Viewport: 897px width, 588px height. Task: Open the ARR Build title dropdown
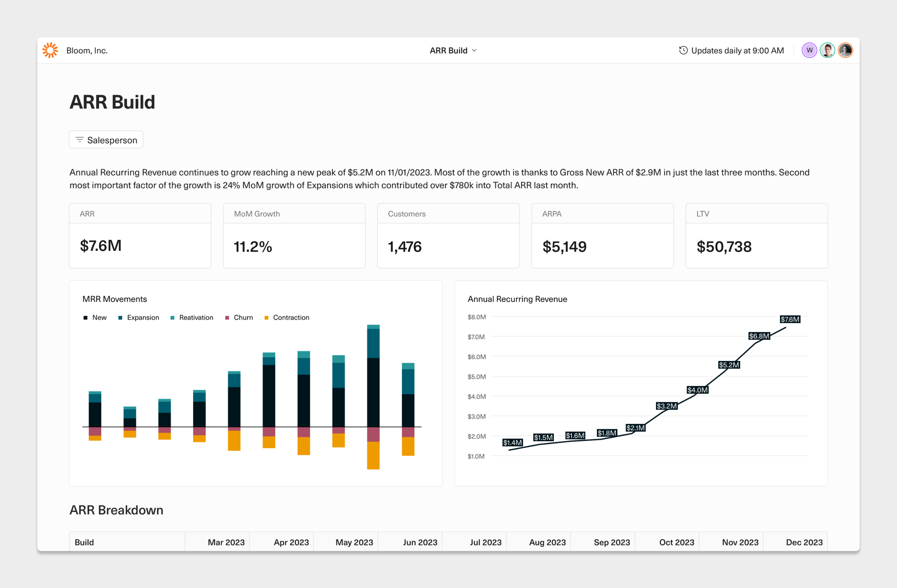pos(449,50)
